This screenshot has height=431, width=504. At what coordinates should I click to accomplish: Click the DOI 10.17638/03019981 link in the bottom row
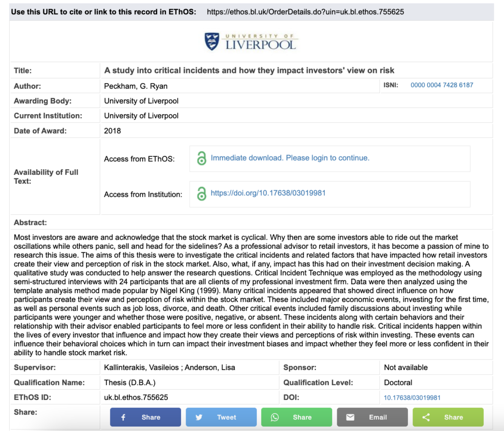pyautogui.click(x=412, y=398)
